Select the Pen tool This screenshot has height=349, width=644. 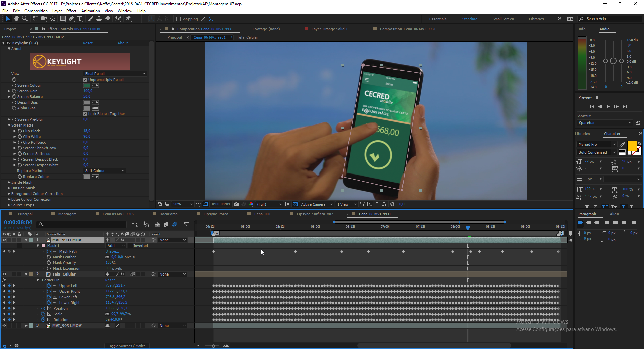[71, 19]
